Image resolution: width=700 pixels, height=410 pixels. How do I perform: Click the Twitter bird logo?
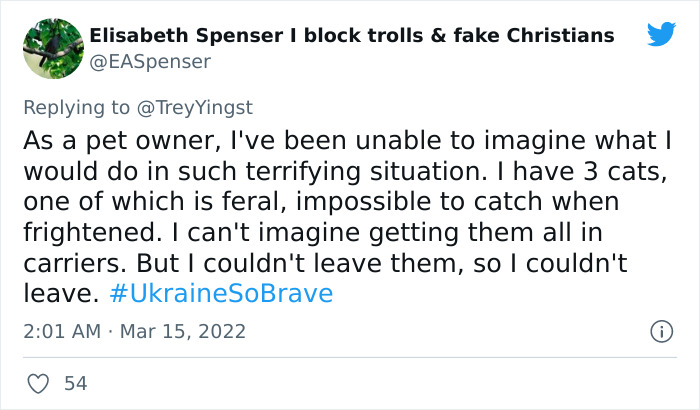click(661, 35)
